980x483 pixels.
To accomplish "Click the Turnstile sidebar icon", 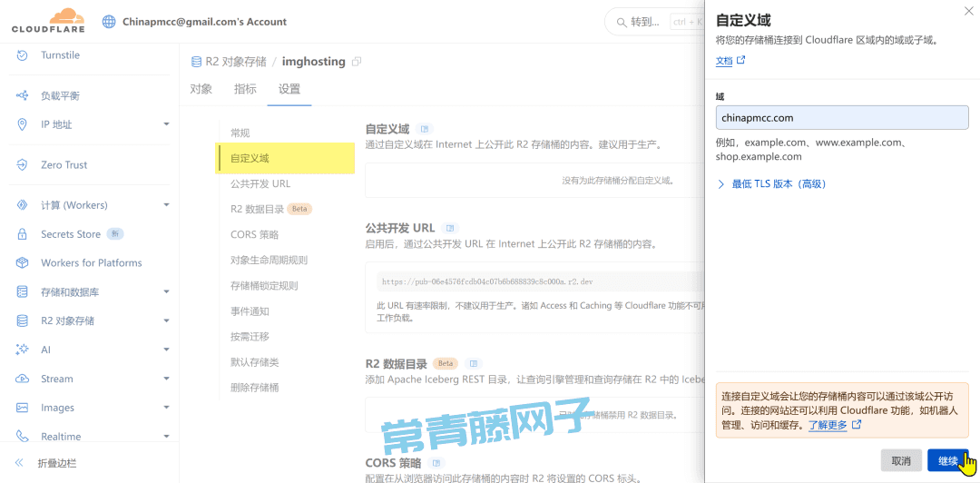I will pyautogui.click(x=23, y=55).
